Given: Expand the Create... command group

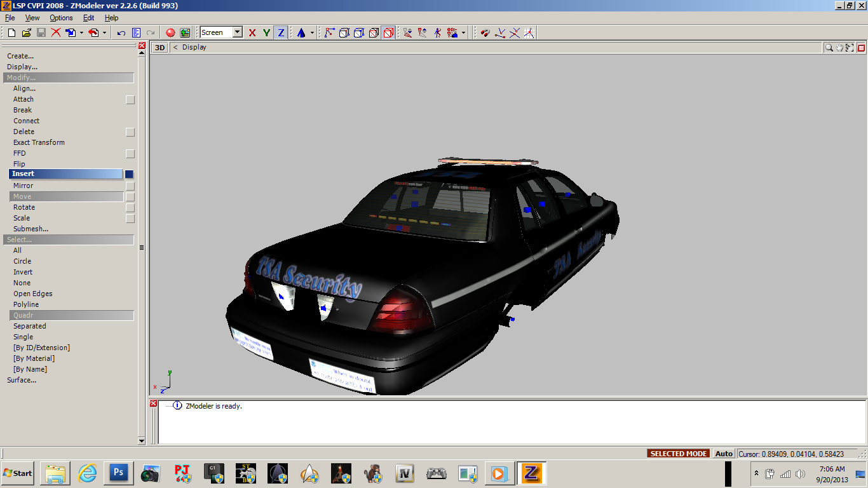Looking at the screenshot, I should coord(20,56).
